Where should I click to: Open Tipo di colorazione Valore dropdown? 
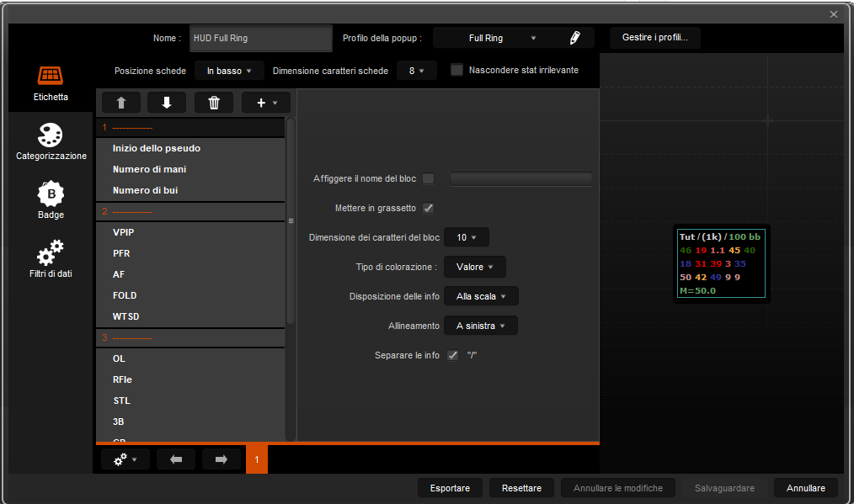(x=475, y=267)
